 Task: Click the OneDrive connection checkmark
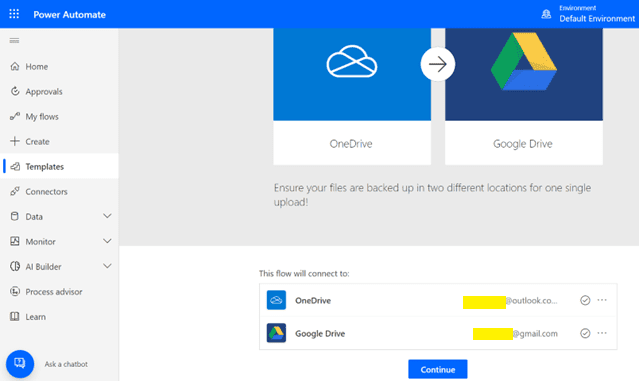[x=585, y=300]
